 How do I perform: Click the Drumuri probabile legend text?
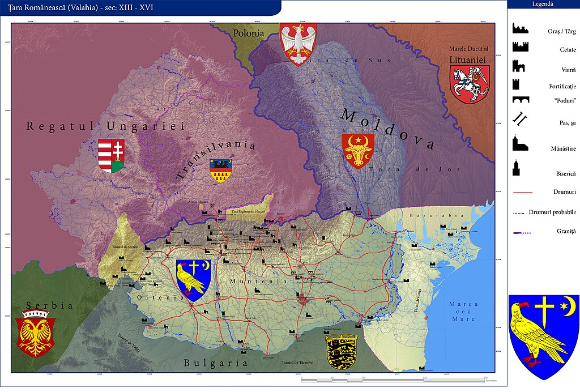[x=552, y=212]
